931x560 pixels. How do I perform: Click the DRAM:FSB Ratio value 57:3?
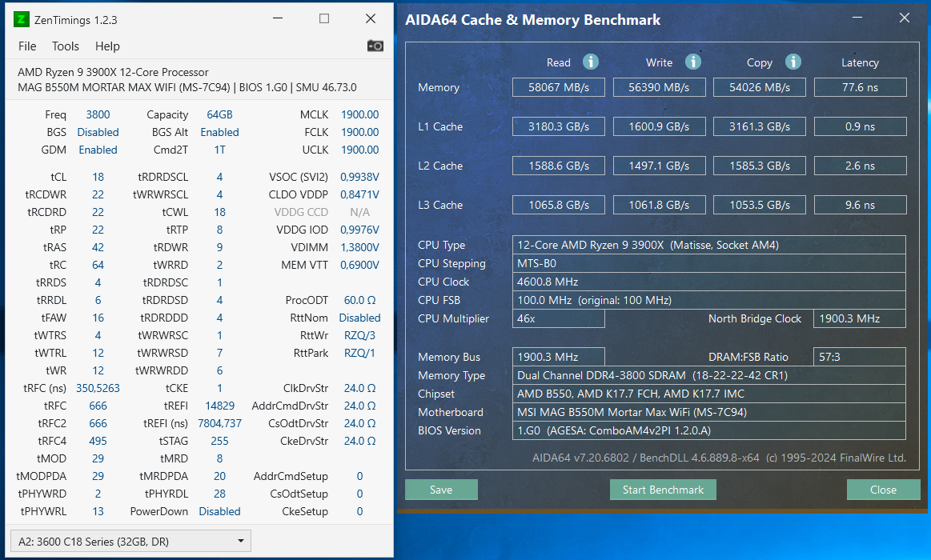860,357
